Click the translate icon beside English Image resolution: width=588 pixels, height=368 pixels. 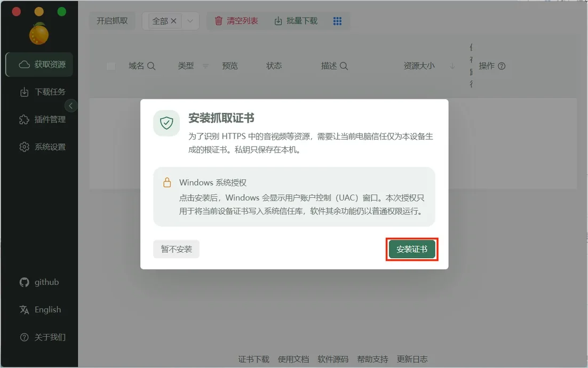(24, 309)
